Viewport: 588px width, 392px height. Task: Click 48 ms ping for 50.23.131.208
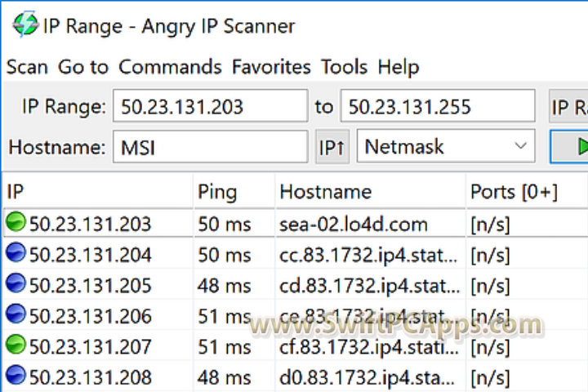225,378
